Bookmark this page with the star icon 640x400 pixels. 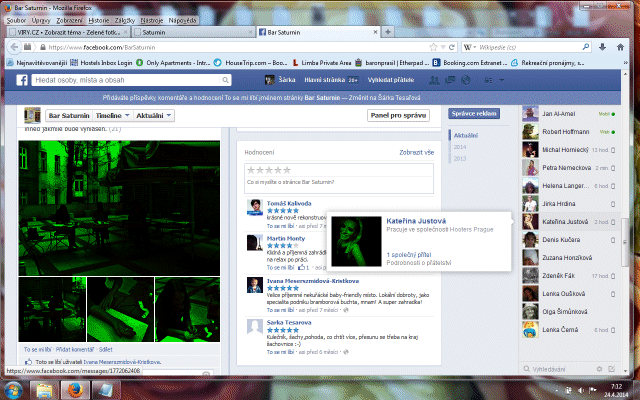(x=433, y=47)
